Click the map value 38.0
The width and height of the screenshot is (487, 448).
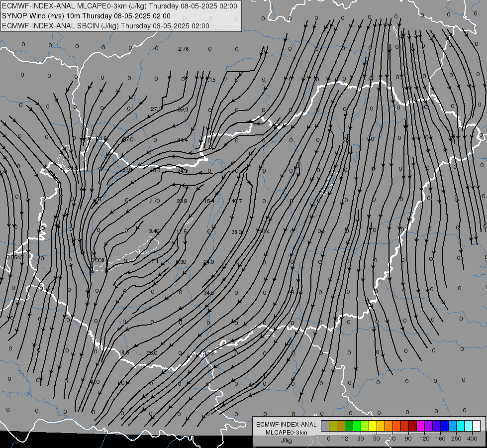click(x=237, y=232)
